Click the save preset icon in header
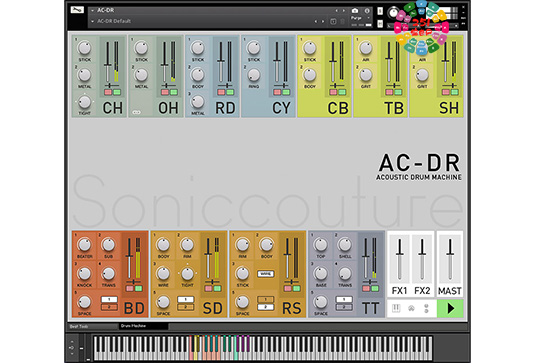535x363 pixels. tap(333, 21)
